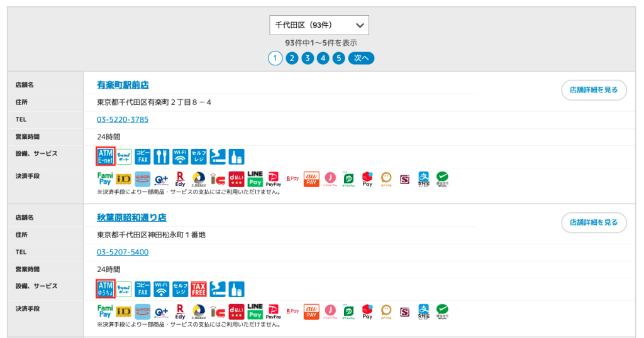Click the ATM E-net service icon
The height and width of the screenshot is (338, 644).
(106, 156)
